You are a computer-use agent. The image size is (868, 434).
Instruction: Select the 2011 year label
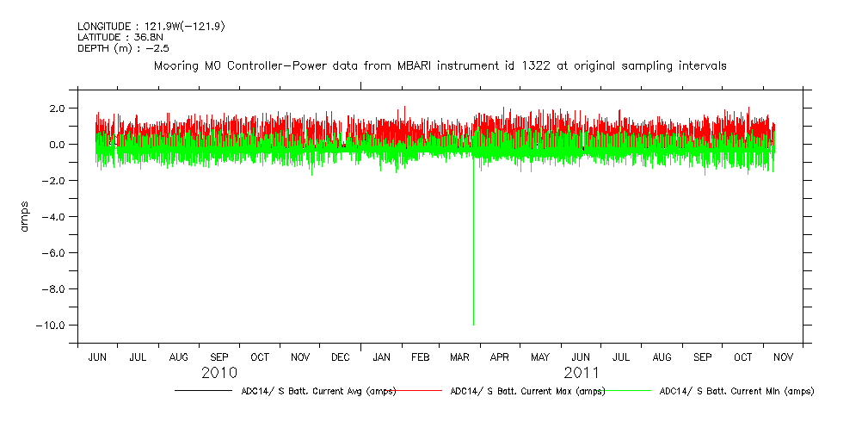pyautogui.click(x=582, y=373)
